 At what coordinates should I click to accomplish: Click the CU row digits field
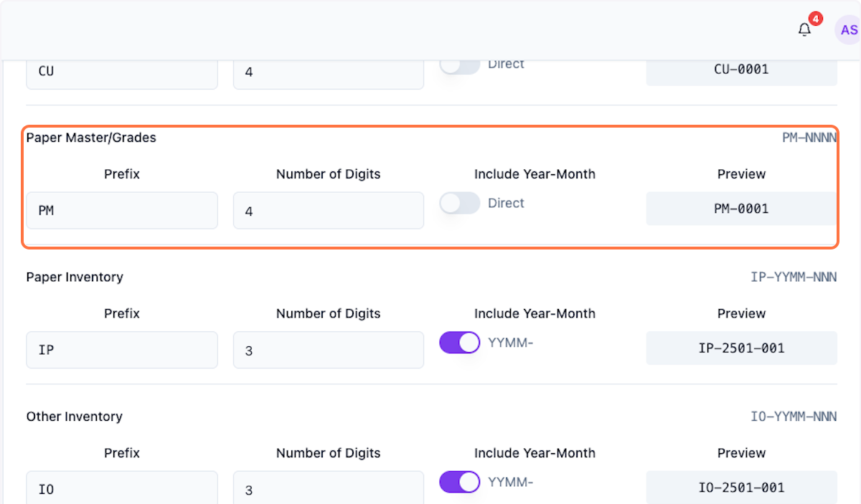(x=328, y=73)
